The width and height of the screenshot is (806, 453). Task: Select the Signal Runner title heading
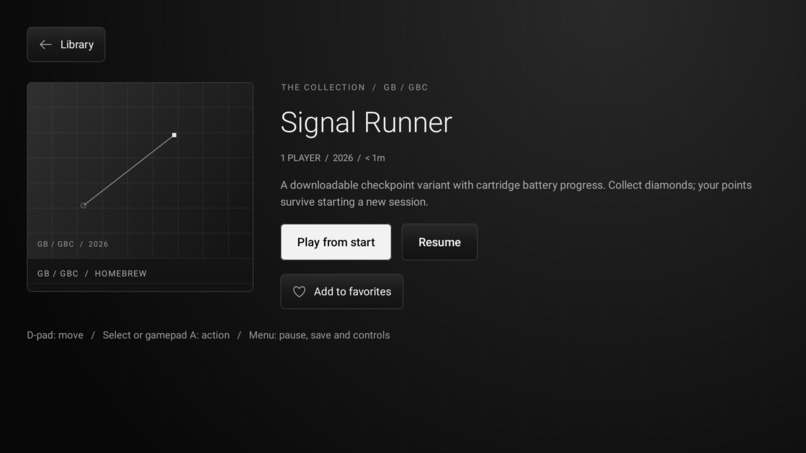366,122
